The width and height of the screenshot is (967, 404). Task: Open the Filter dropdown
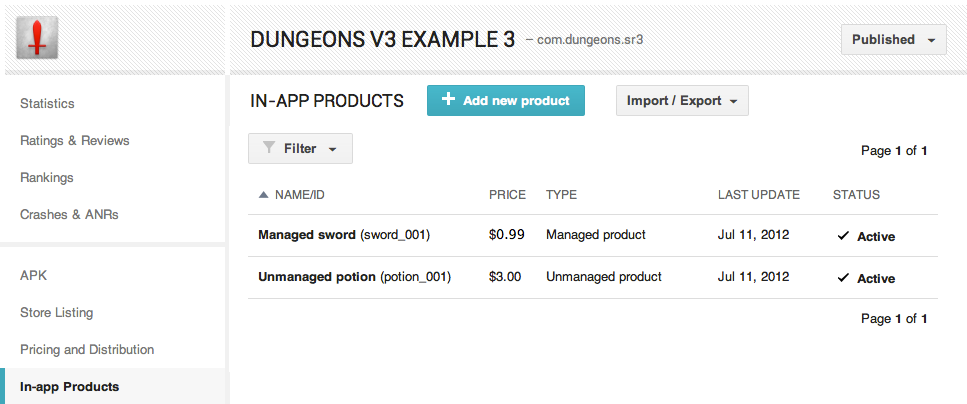click(300, 149)
